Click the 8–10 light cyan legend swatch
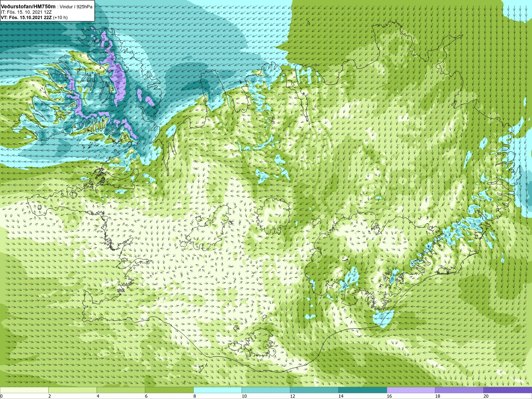 pyautogui.click(x=217, y=390)
